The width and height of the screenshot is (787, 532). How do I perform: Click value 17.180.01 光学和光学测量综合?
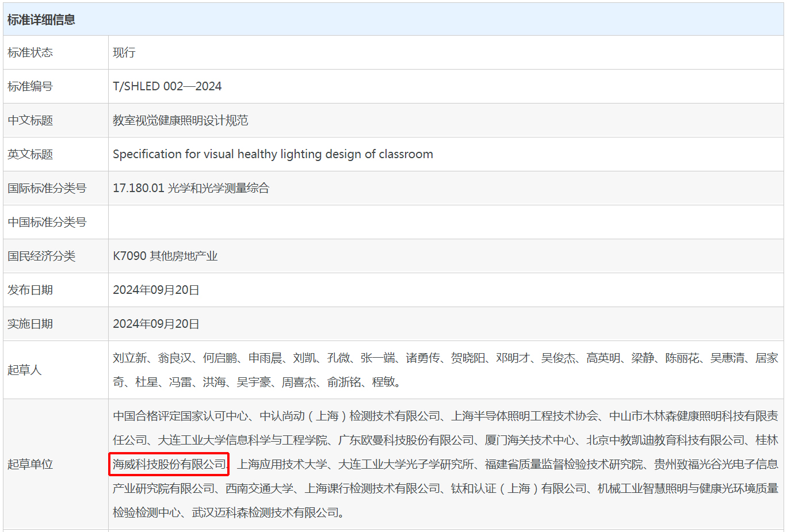pyautogui.click(x=191, y=188)
